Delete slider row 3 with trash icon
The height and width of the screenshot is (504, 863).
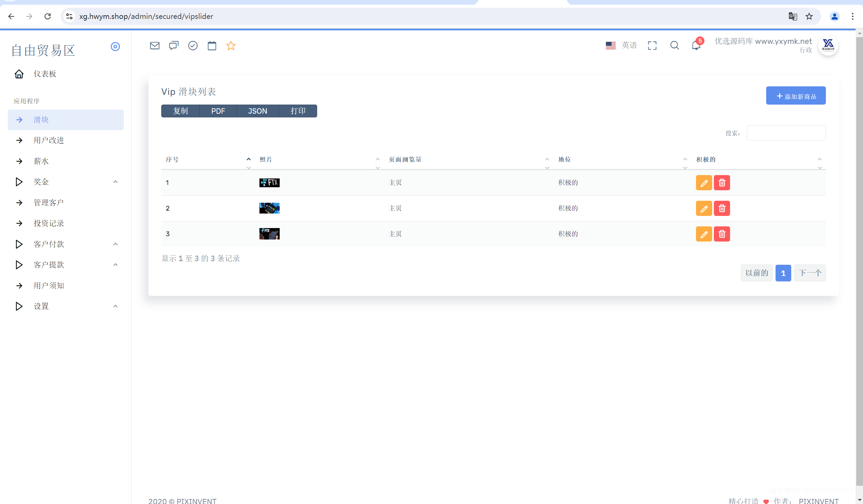[x=722, y=234]
